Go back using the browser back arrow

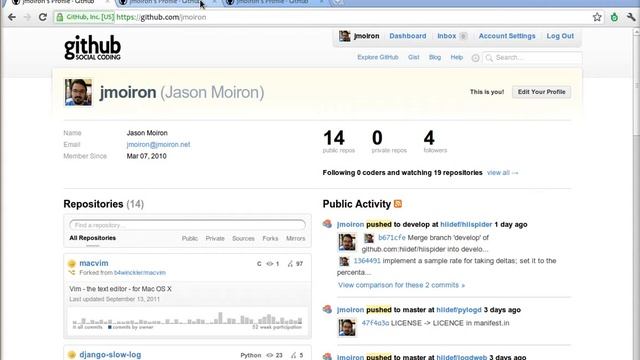tap(12, 17)
